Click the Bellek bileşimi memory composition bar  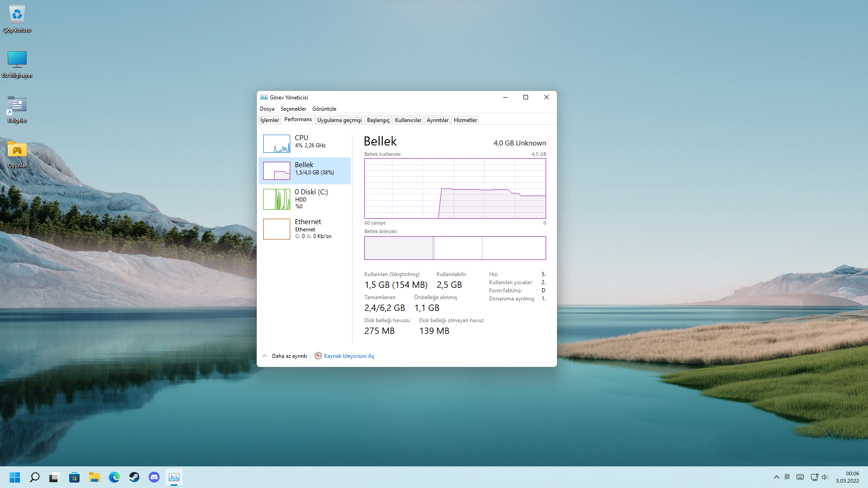click(x=455, y=248)
